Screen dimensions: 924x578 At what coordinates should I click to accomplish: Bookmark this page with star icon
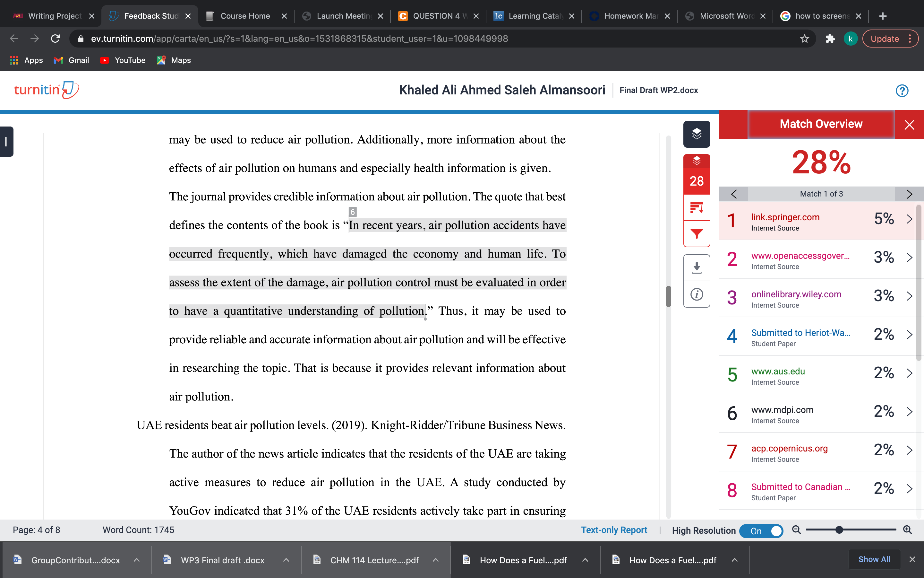[805, 39]
